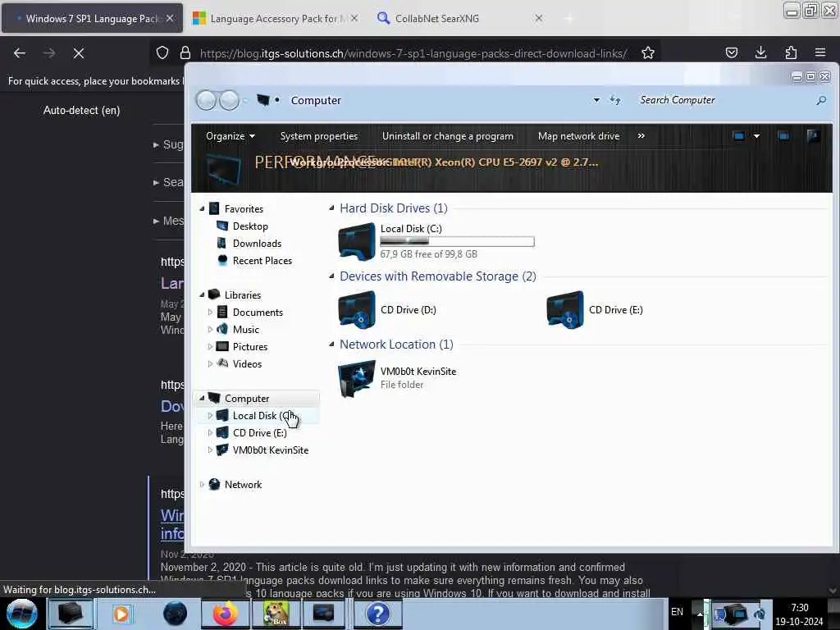Click the Firefox tracking protection shield icon

click(162, 52)
